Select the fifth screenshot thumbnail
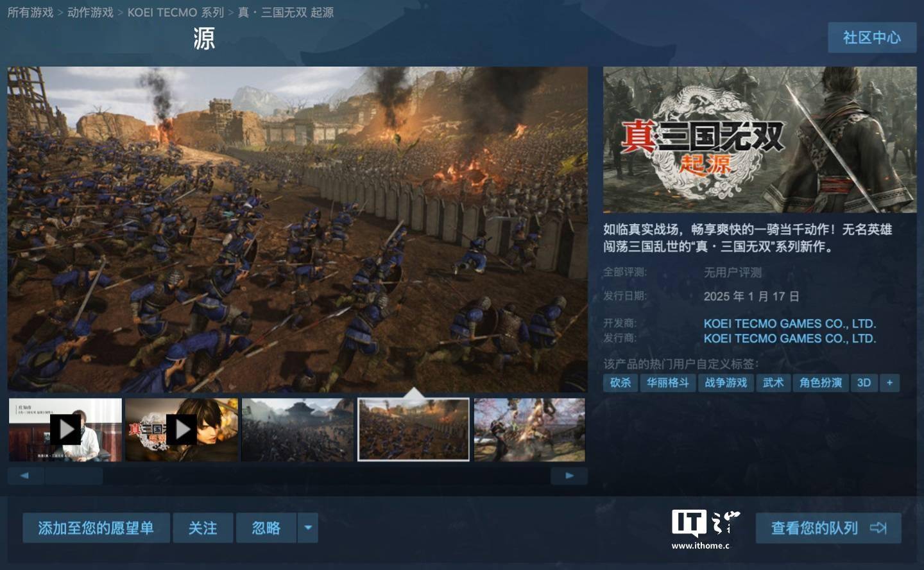Viewport: 924px width, 570px height. (x=529, y=429)
